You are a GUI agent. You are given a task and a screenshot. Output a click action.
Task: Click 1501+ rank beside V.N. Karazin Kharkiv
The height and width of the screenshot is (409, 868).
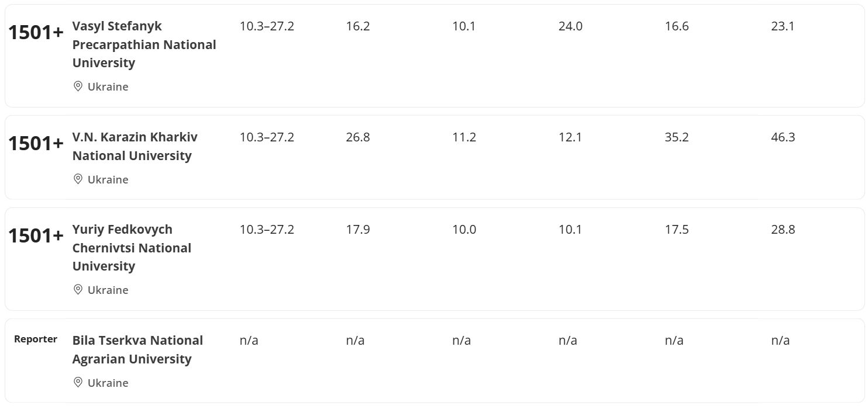pyautogui.click(x=36, y=143)
